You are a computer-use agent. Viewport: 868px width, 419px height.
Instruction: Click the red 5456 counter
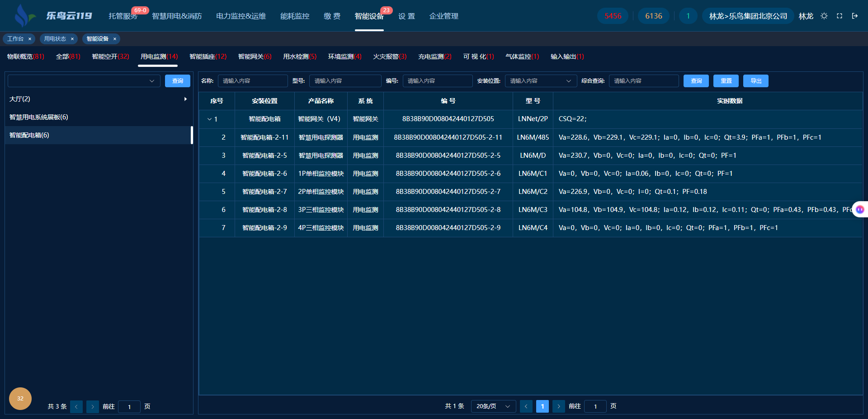[x=613, y=16]
